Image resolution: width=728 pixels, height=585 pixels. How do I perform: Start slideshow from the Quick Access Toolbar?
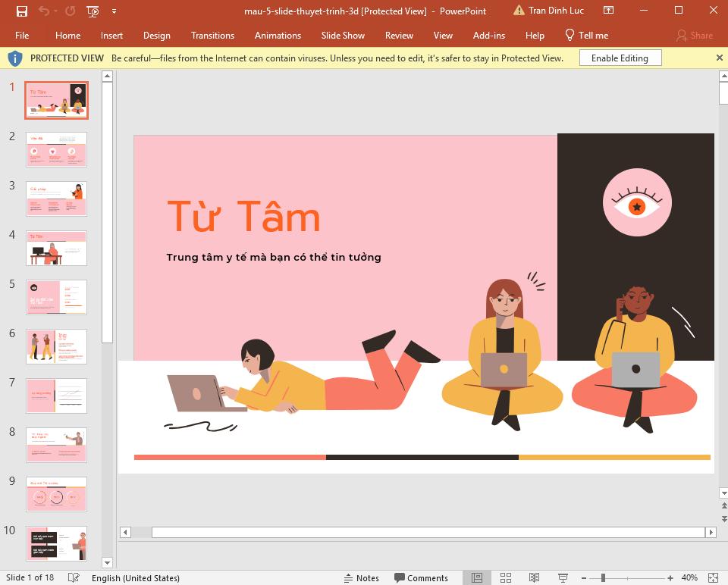[x=91, y=11]
